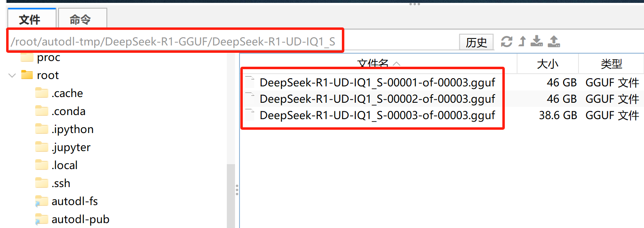Select the .ssh folder
Image resolution: width=644 pixels, height=228 pixels.
click(61, 183)
